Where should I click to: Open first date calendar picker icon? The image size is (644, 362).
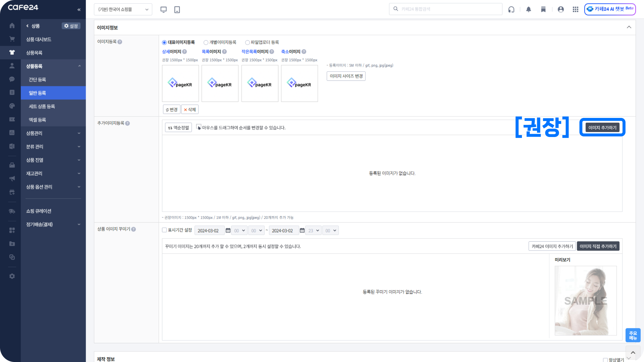228,231
